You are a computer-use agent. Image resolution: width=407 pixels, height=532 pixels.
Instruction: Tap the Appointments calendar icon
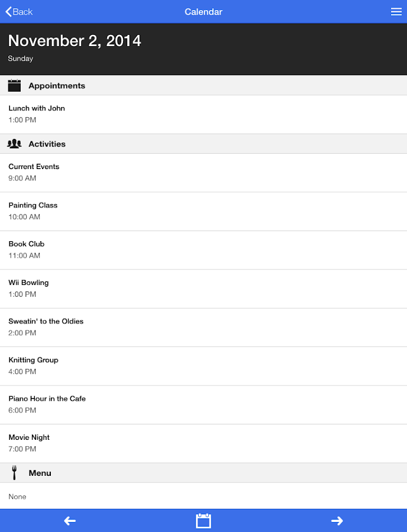(15, 86)
